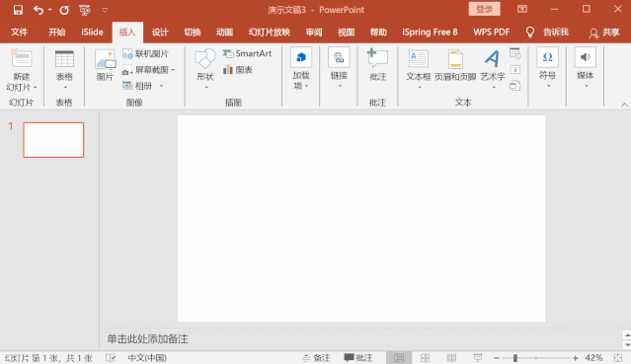
Task: Insert a 图表 chart
Action: (238, 70)
